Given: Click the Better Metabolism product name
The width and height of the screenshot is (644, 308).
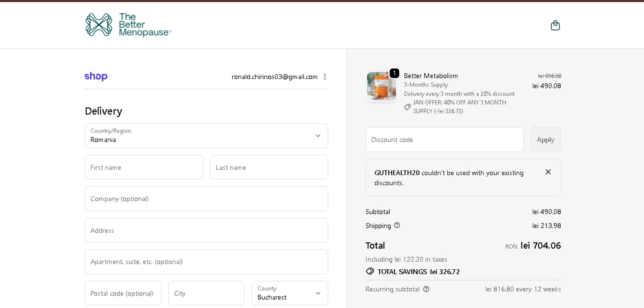Looking at the screenshot, I should (x=431, y=76).
